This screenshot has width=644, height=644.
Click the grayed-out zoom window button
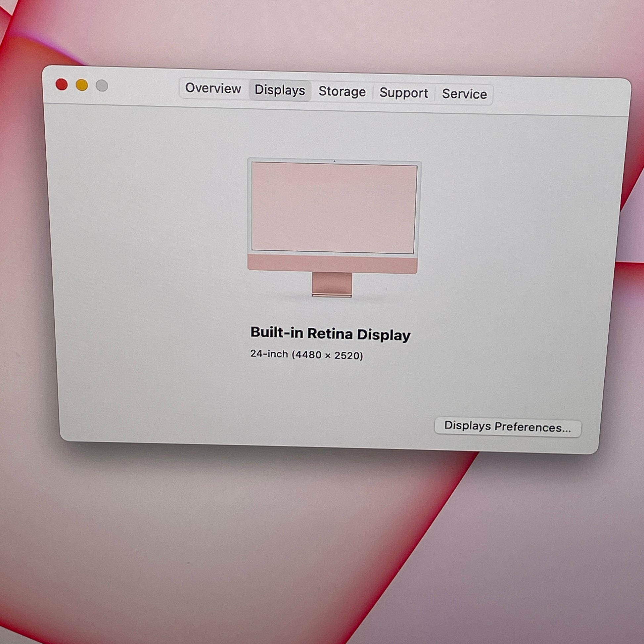pyautogui.click(x=102, y=86)
